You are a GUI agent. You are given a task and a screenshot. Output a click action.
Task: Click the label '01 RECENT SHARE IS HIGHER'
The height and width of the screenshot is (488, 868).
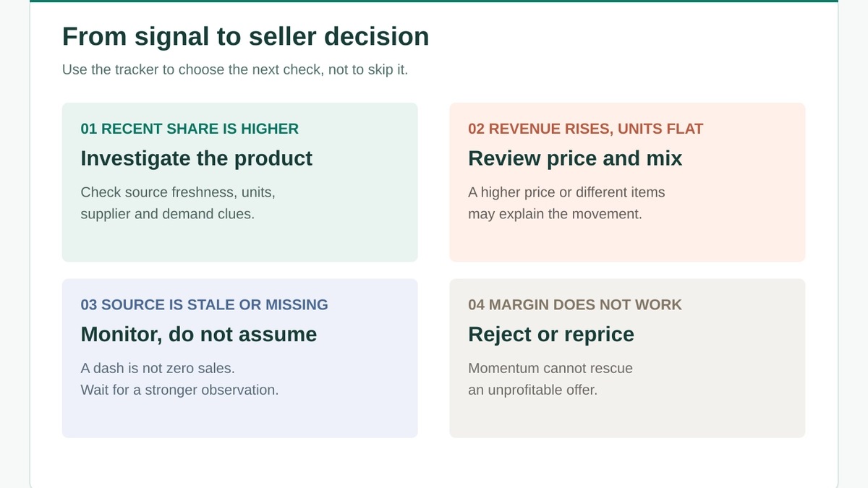pyautogui.click(x=190, y=129)
